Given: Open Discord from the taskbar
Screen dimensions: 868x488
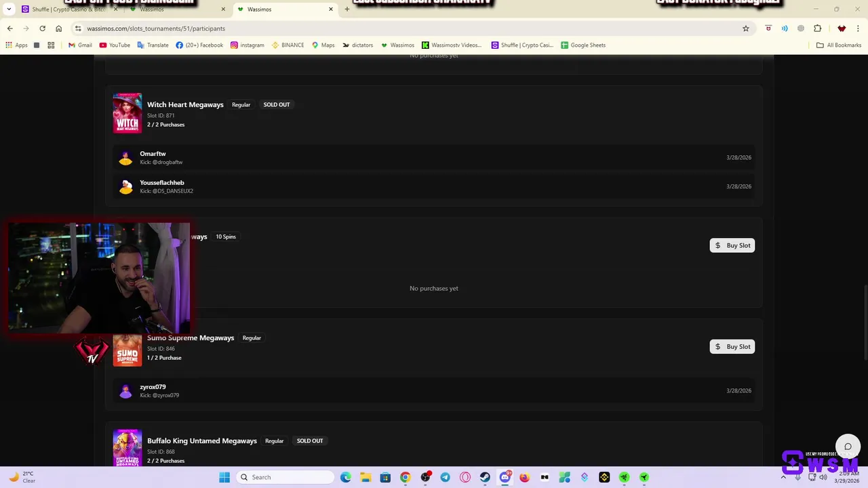Looking at the screenshot, I should tap(505, 477).
